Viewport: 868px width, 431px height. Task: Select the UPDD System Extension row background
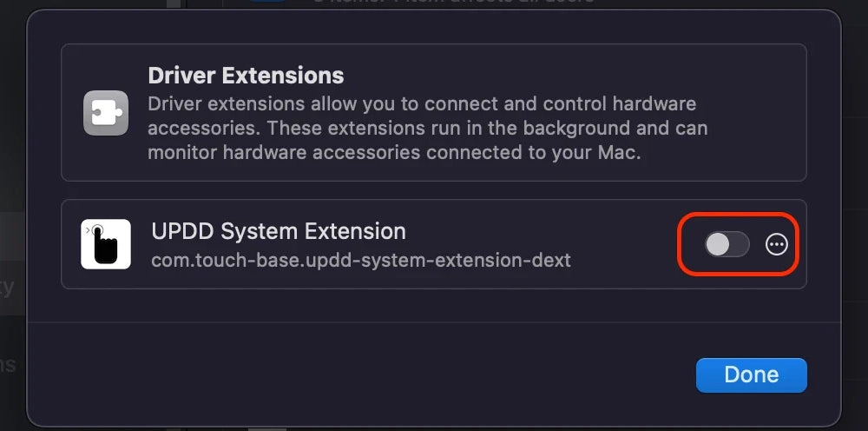pos(433,244)
